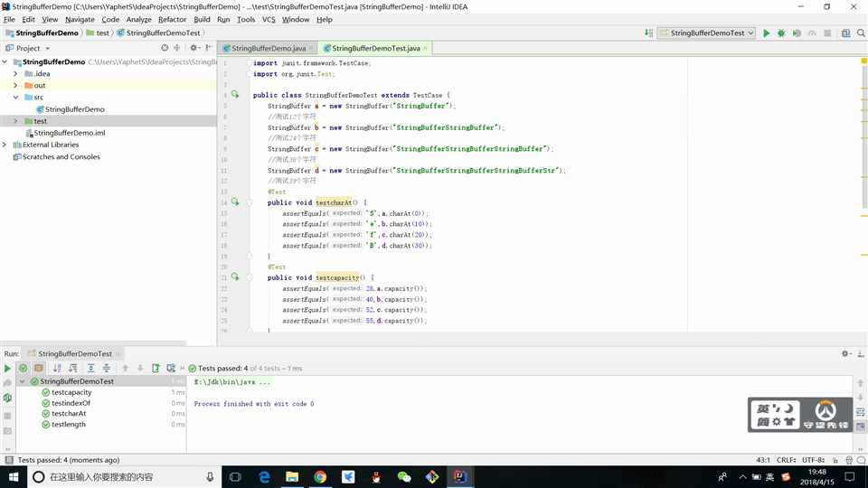Click the Search Everywhere magnifier icon
Viewport: 868px width, 488px height.
861,33
